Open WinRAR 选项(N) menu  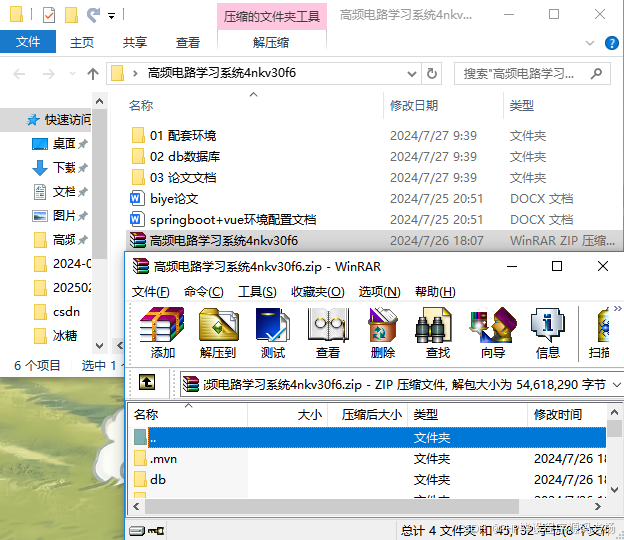coord(379,292)
